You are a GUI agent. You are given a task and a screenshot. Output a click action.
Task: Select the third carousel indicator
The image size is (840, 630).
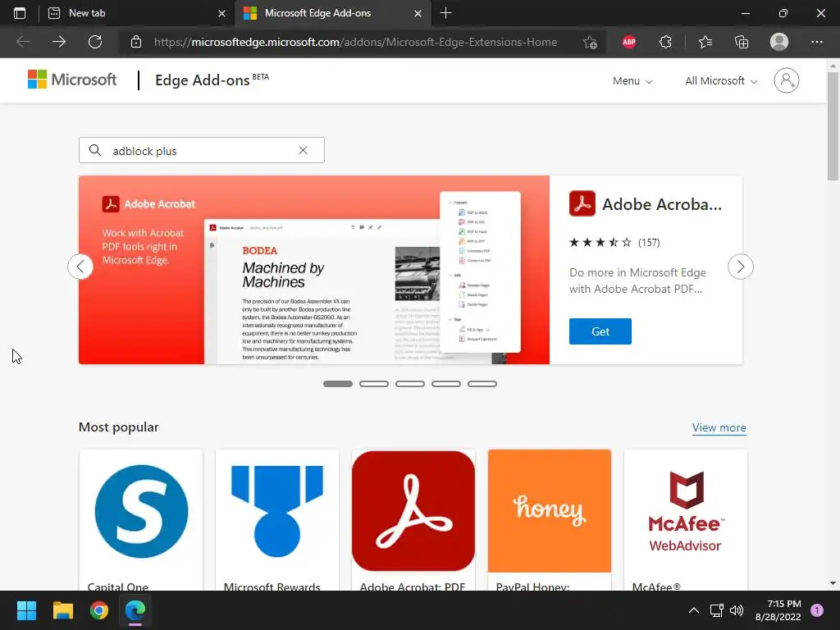coord(410,384)
